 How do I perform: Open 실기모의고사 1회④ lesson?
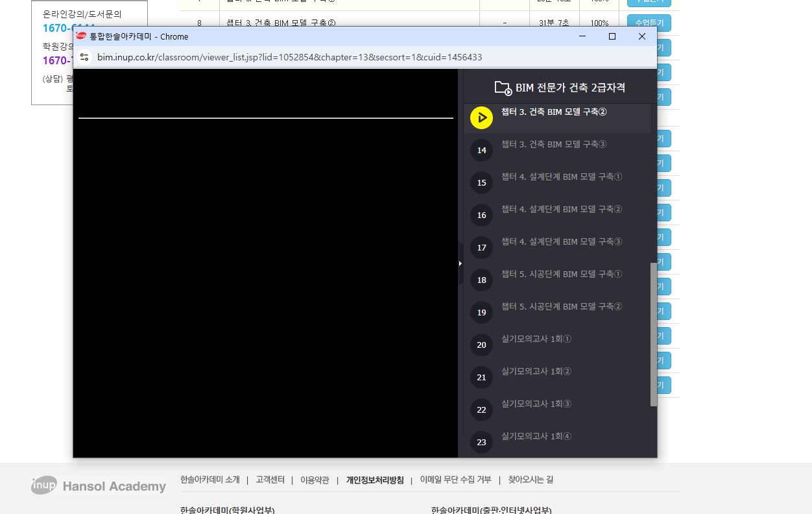[x=536, y=436]
